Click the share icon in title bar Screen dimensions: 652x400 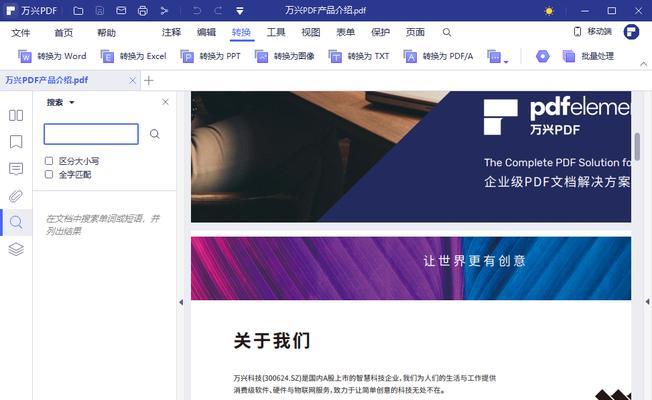164,10
